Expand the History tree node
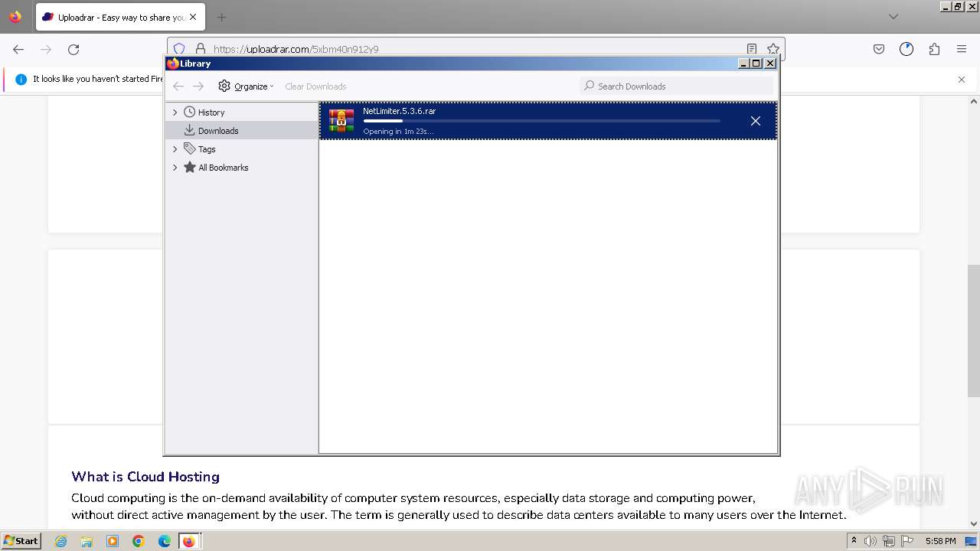The image size is (980, 551). click(175, 112)
